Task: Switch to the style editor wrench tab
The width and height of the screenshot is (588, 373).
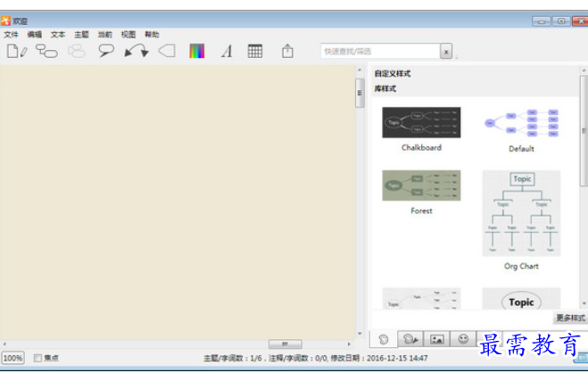Action: 410,339
